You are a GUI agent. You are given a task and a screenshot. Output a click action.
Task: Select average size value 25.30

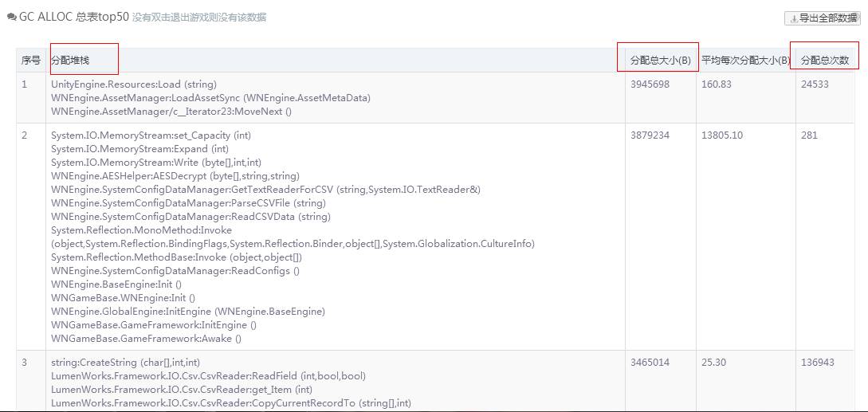pos(713,363)
